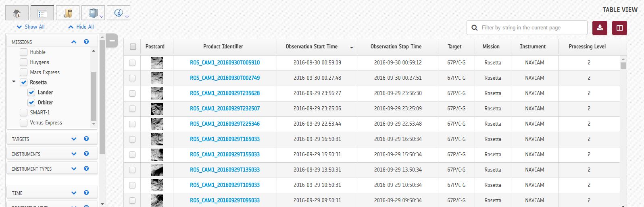The height and width of the screenshot is (207, 644).
Task: Uncheck the Rosetta mission checkbox
Action: [x=24, y=82]
